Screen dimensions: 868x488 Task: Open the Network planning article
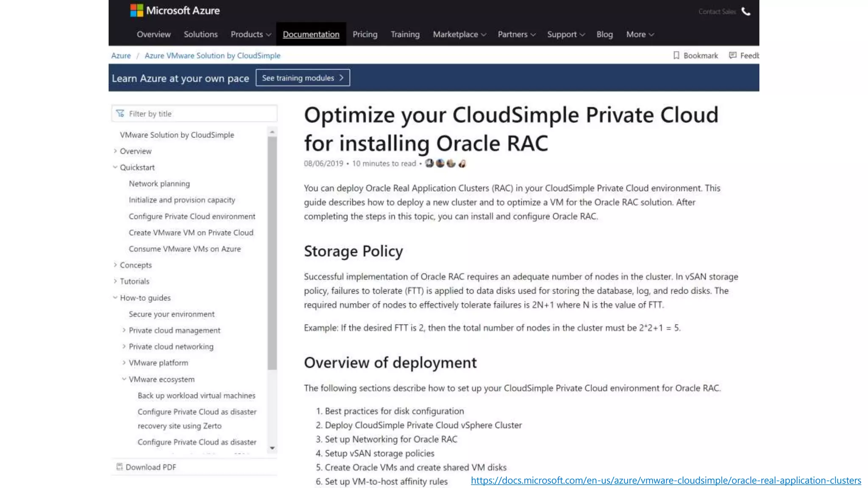[x=159, y=183]
